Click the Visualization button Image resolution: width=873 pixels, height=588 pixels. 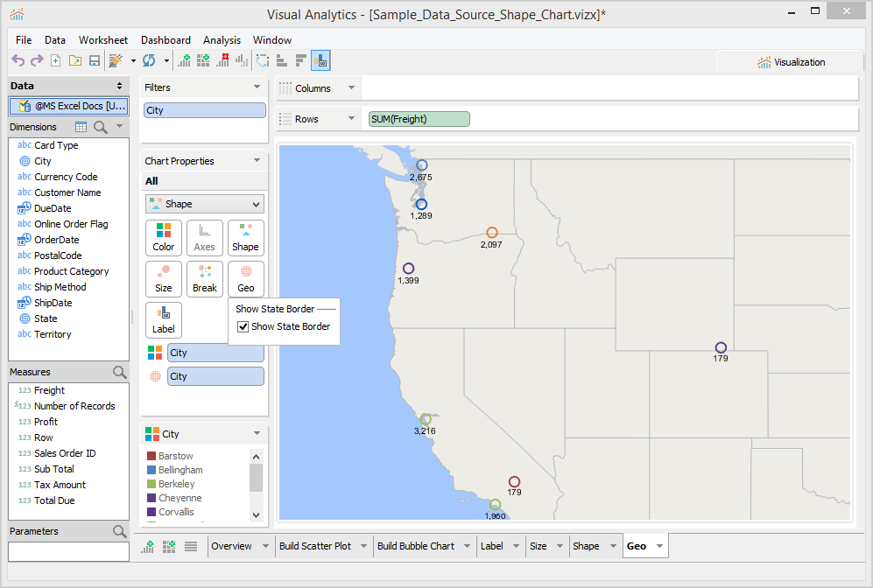[792, 62]
